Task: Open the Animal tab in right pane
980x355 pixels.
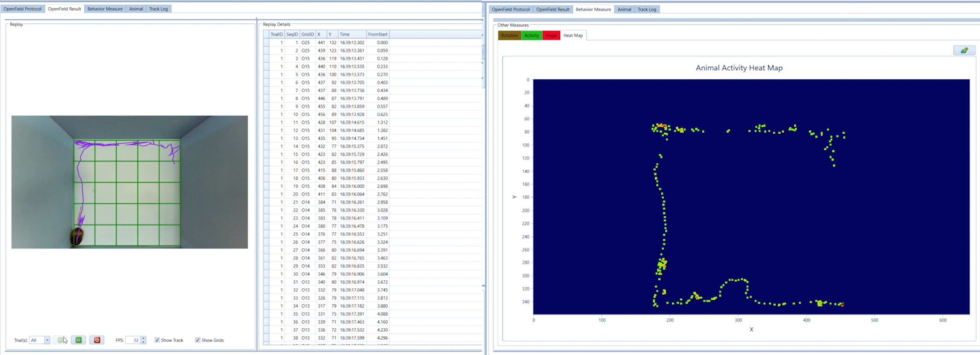Action: tap(624, 9)
